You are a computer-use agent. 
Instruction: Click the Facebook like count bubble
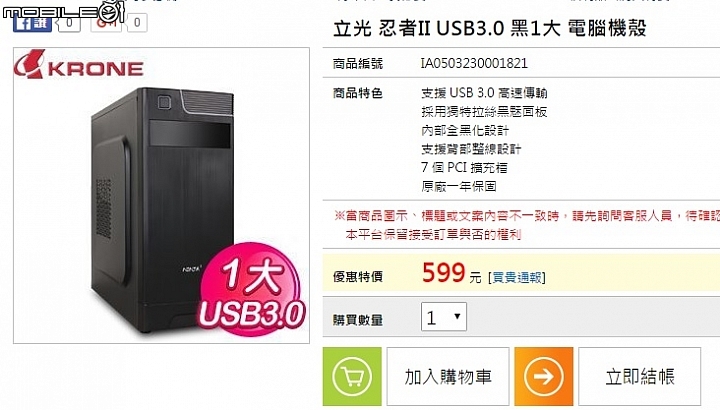[x=68, y=22]
